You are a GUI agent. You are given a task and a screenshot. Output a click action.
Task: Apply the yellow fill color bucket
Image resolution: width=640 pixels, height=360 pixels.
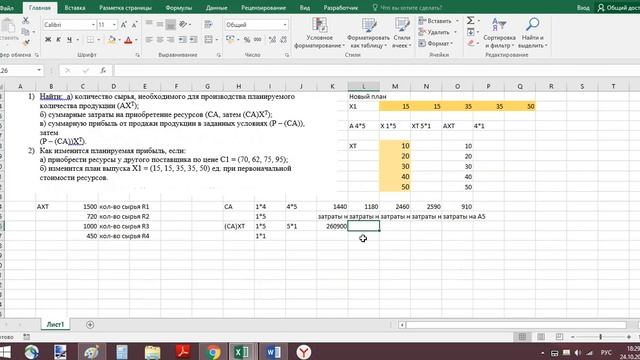[x=111, y=40]
